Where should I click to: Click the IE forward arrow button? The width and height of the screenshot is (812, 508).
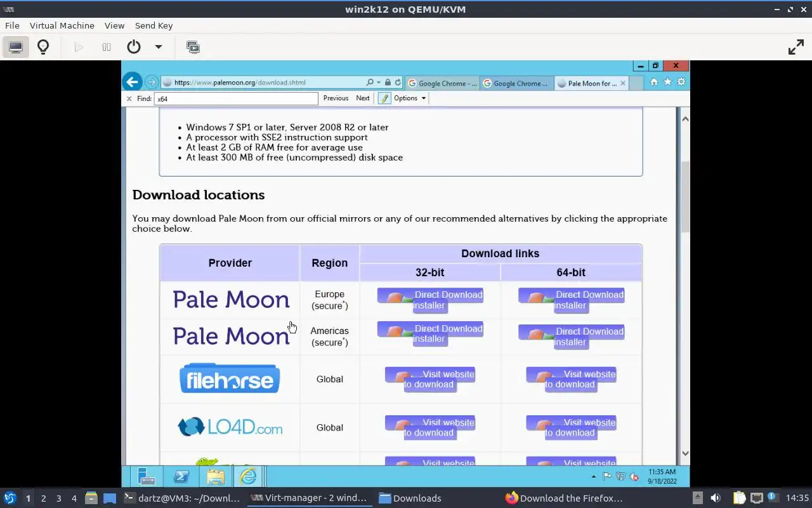click(151, 83)
